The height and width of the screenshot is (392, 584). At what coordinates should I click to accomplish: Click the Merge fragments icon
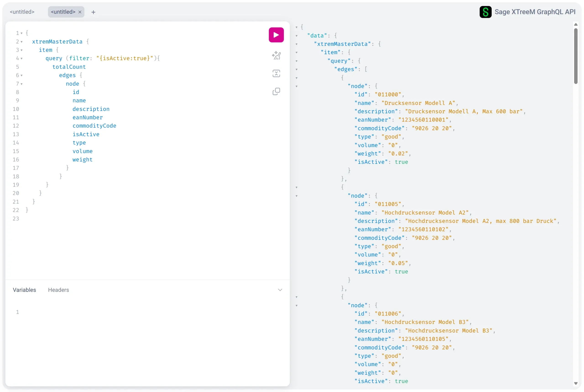276,73
